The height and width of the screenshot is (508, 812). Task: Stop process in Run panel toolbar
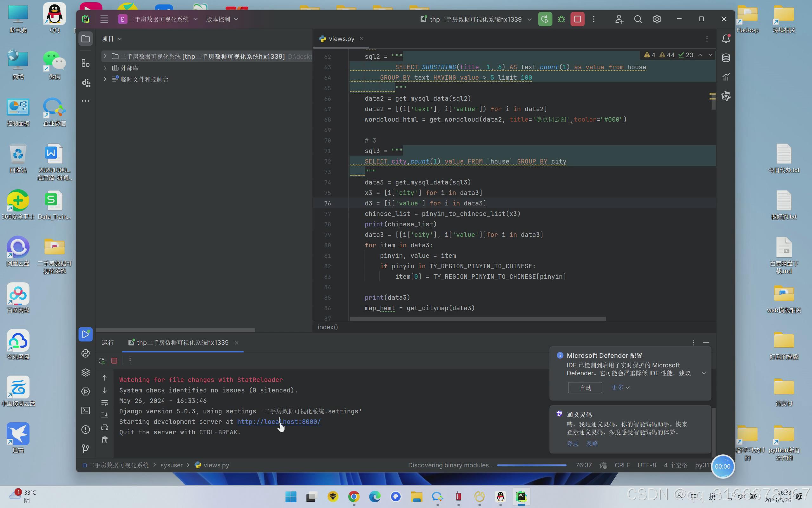[114, 360]
